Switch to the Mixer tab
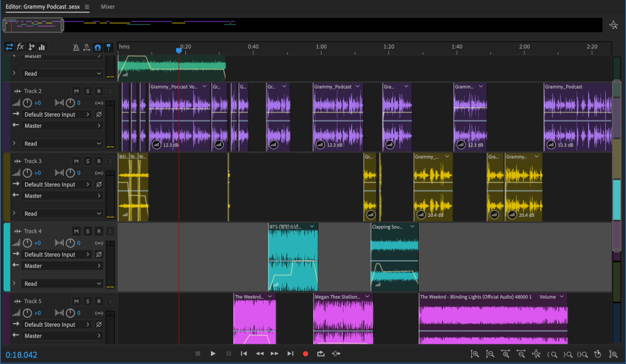 (x=108, y=7)
